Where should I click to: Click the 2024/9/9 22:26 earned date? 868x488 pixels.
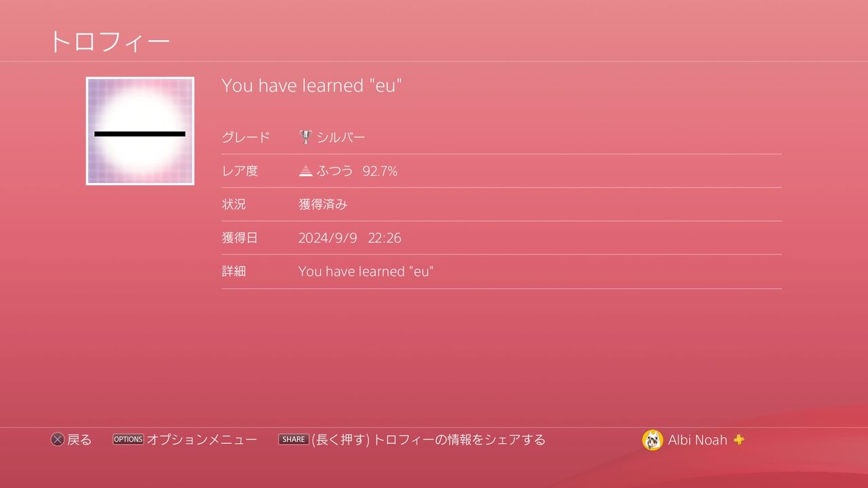point(350,238)
